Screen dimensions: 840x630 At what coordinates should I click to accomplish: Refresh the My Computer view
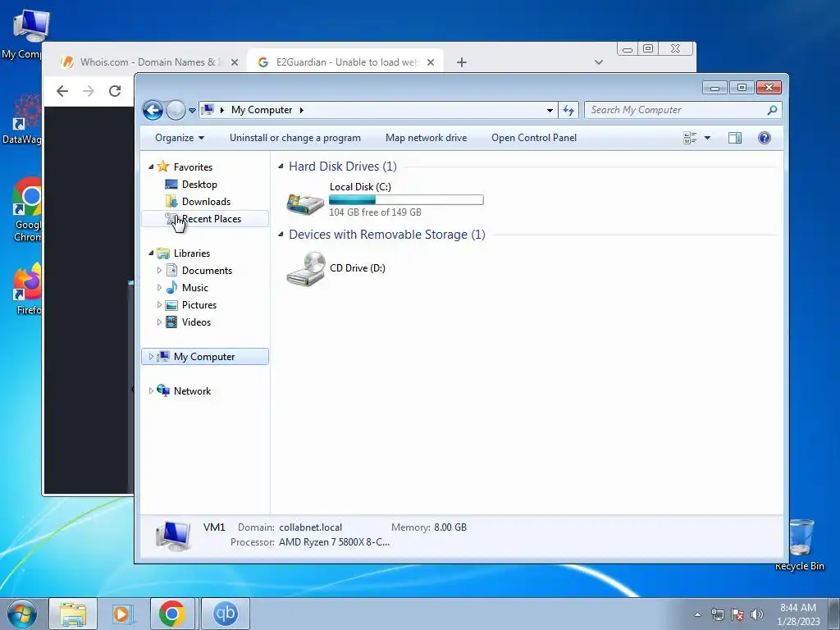point(568,111)
